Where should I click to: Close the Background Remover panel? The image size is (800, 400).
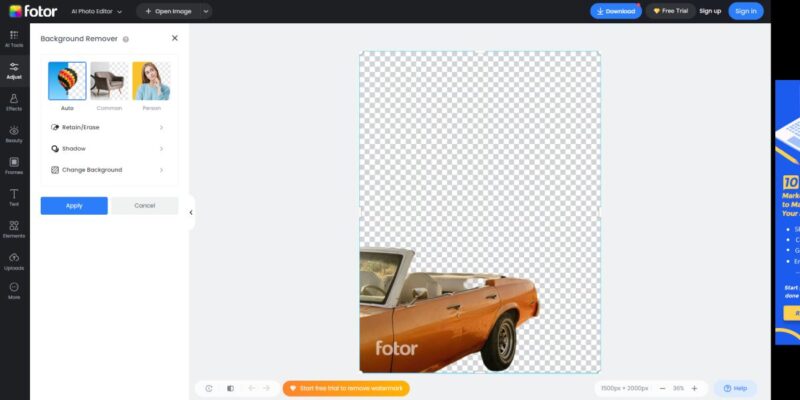coord(175,38)
